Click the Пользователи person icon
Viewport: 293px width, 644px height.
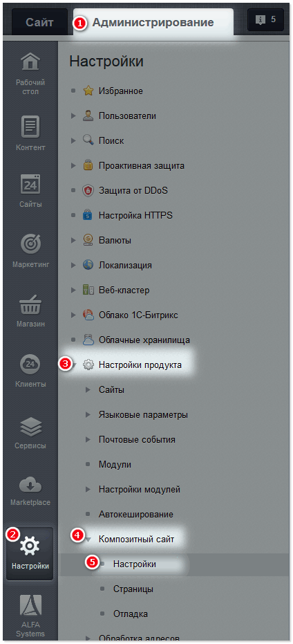tap(88, 116)
